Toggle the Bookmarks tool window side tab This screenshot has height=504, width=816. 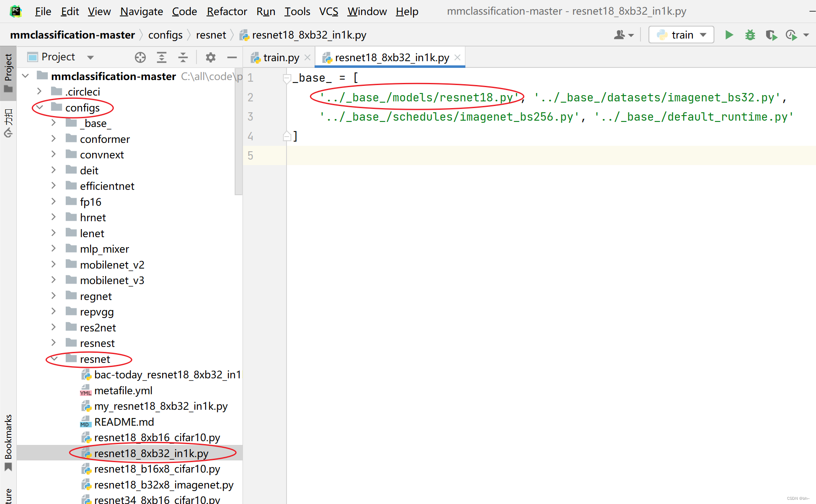click(8, 442)
